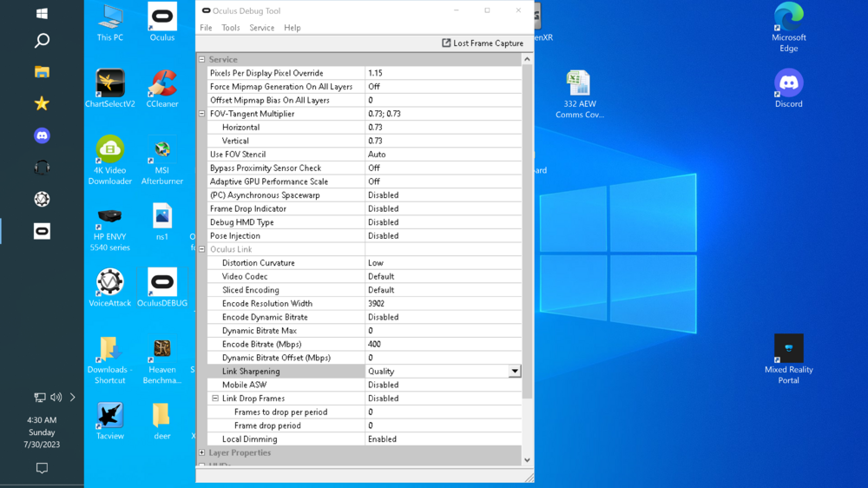The image size is (868, 488).
Task: Click the scroll down arrow in properties list
Action: tap(527, 459)
